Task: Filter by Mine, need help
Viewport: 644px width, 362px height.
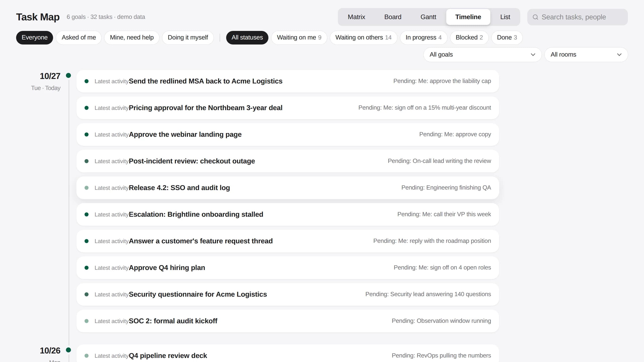Action: click(132, 37)
